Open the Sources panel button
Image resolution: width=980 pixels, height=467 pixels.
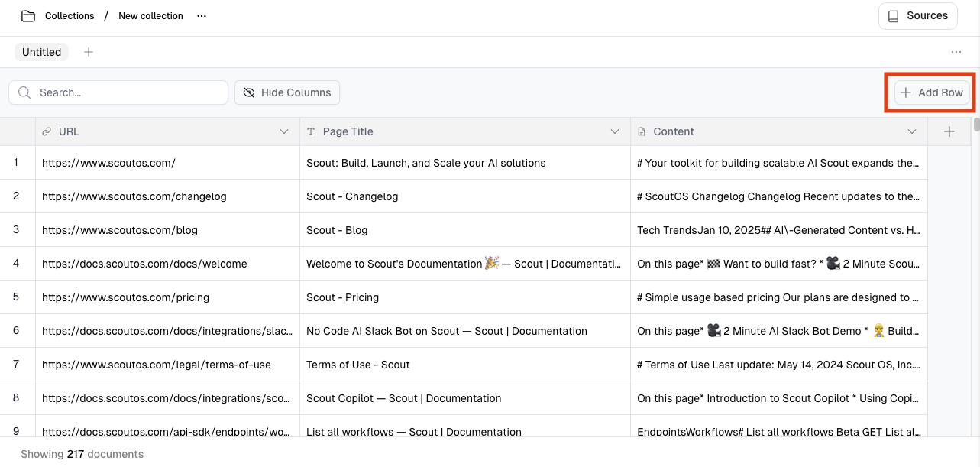coord(917,16)
